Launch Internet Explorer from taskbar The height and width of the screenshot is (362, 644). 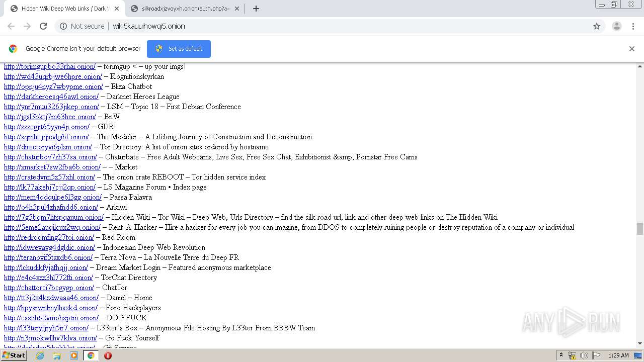click(x=40, y=355)
